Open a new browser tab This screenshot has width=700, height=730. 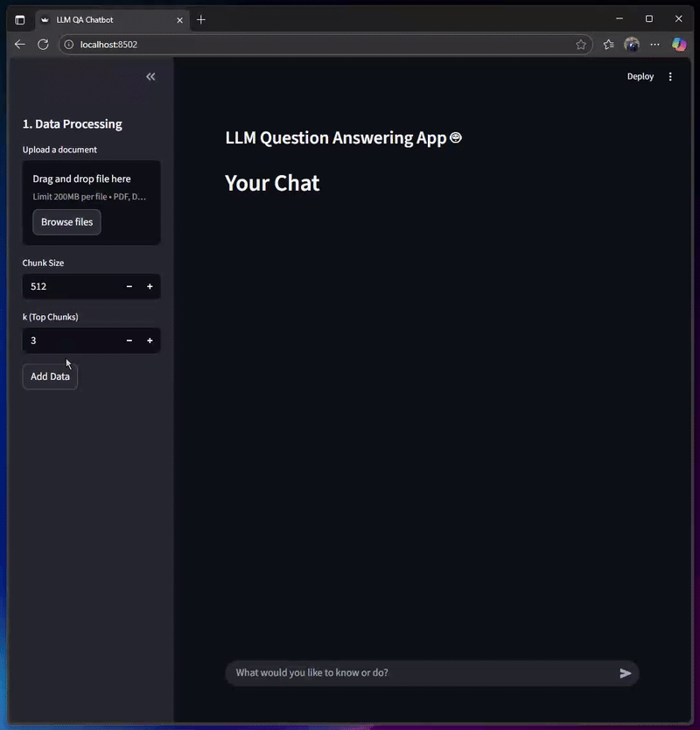click(x=201, y=19)
